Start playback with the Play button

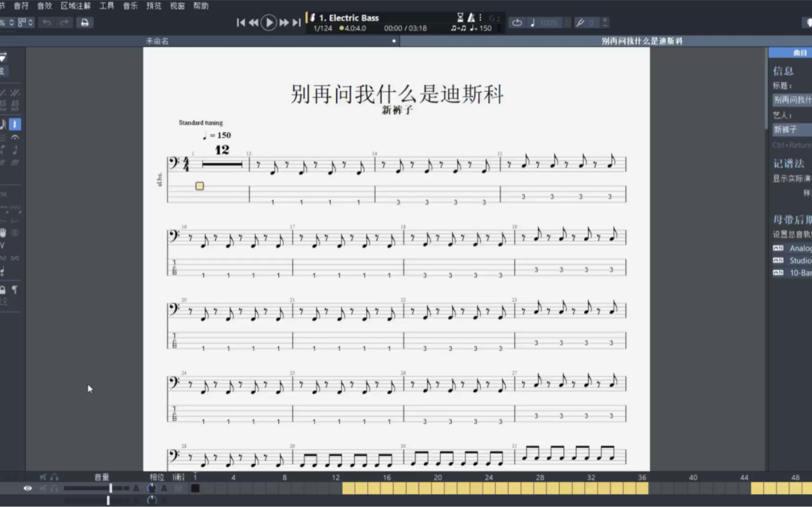pos(269,22)
